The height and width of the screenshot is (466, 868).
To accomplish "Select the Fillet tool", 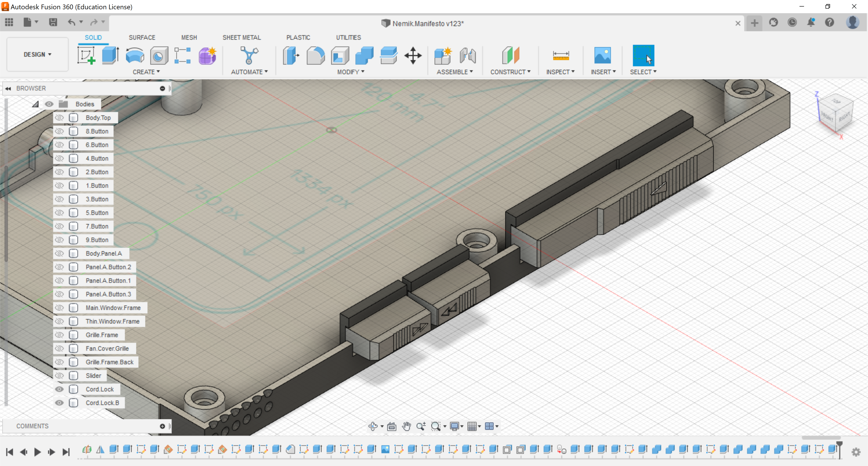I will (316, 56).
